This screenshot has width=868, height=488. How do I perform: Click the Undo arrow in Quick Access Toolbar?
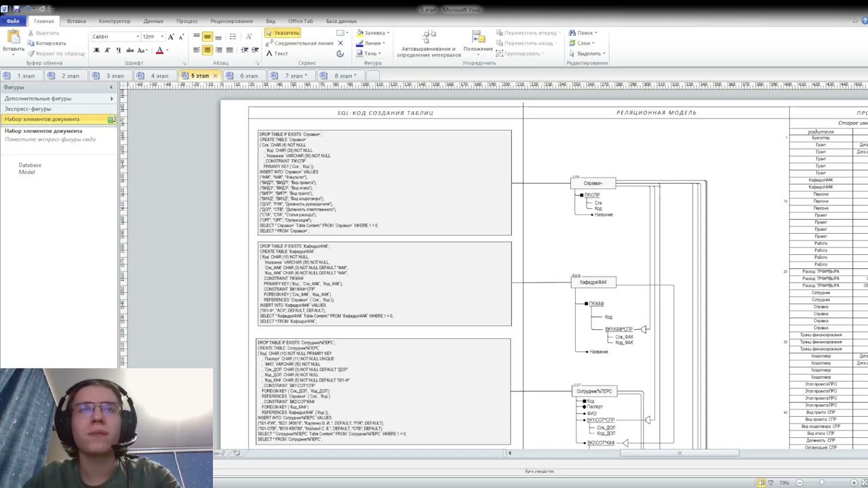click(28, 9)
